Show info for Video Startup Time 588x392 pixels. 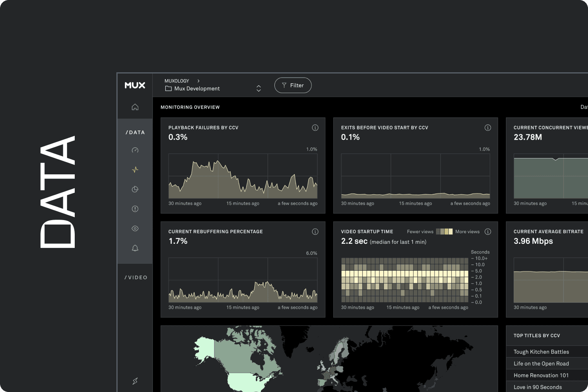pos(488,232)
